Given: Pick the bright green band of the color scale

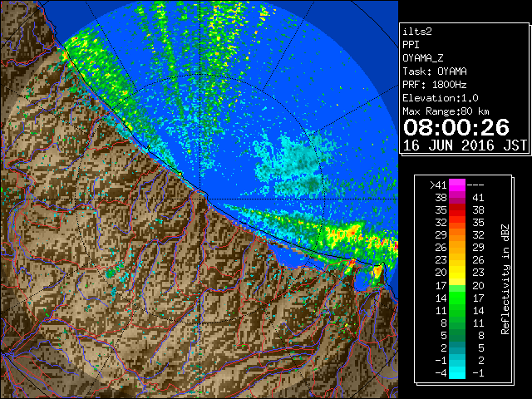Looking at the screenshot, I should tap(457, 298).
